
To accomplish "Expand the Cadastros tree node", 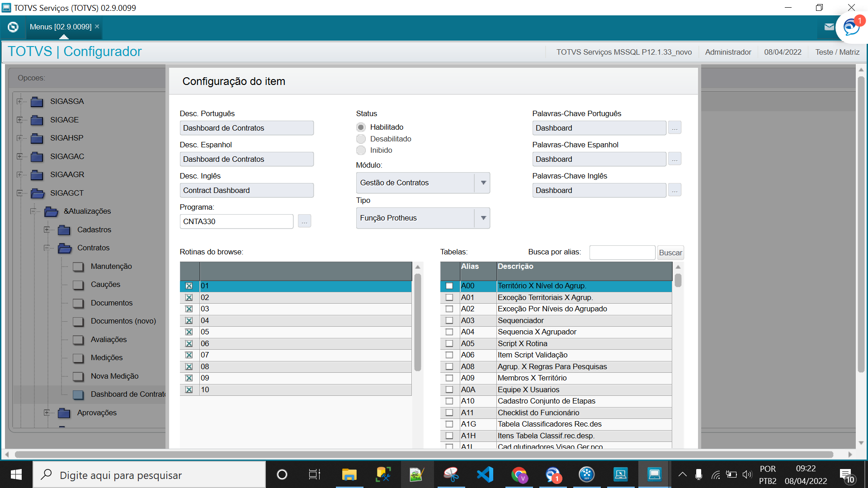I will click(46, 230).
